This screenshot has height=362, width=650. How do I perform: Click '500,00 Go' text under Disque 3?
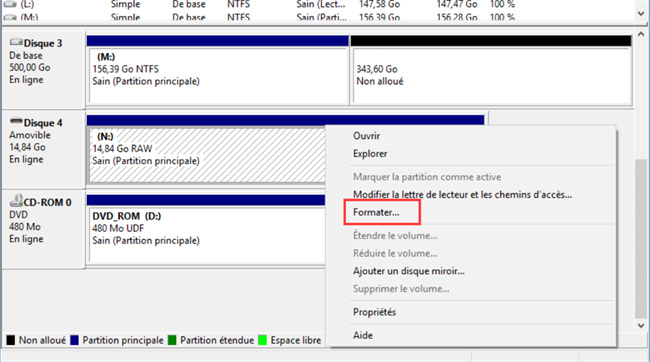click(x=30, y=68)
